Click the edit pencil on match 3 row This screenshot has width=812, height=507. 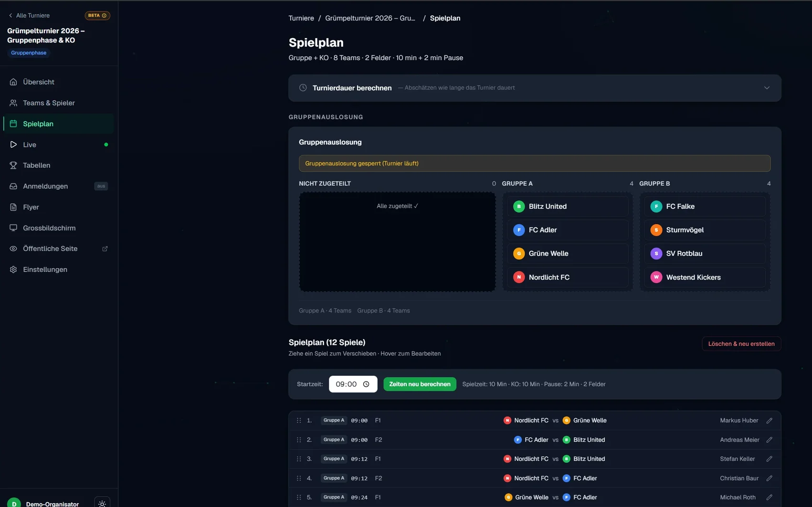(x=769, y=459)
